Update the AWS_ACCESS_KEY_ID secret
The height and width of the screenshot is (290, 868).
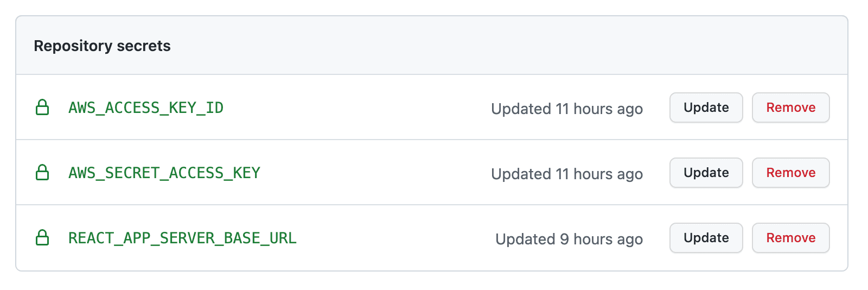click(x=706, y=108)
